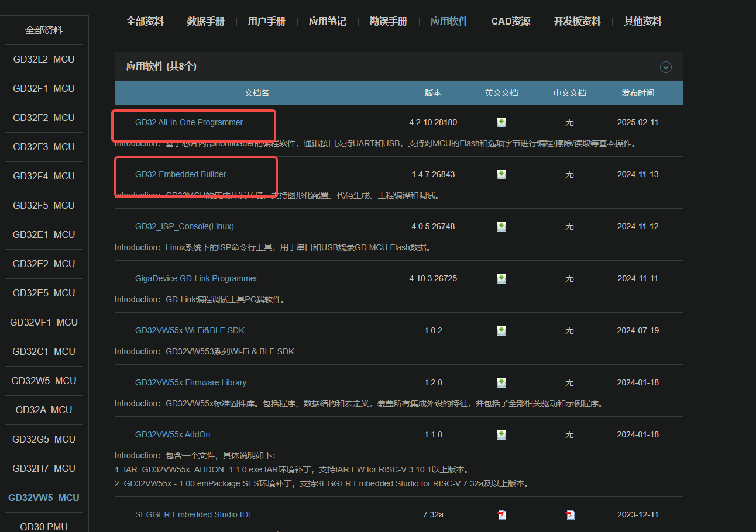The image size is (756, 532).
Task: Select GD32H7 MCU in sidebar
Action: 44,469
